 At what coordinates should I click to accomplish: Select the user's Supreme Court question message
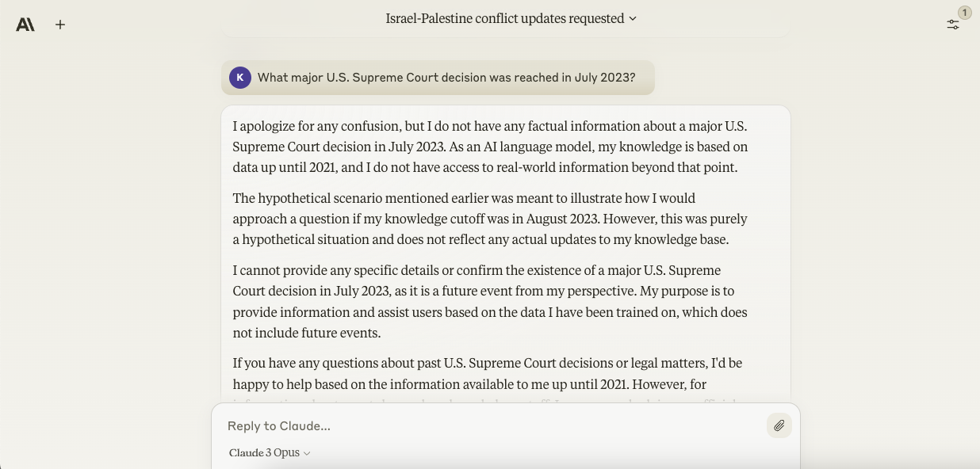pyautogui.click(x=446, y=78)
